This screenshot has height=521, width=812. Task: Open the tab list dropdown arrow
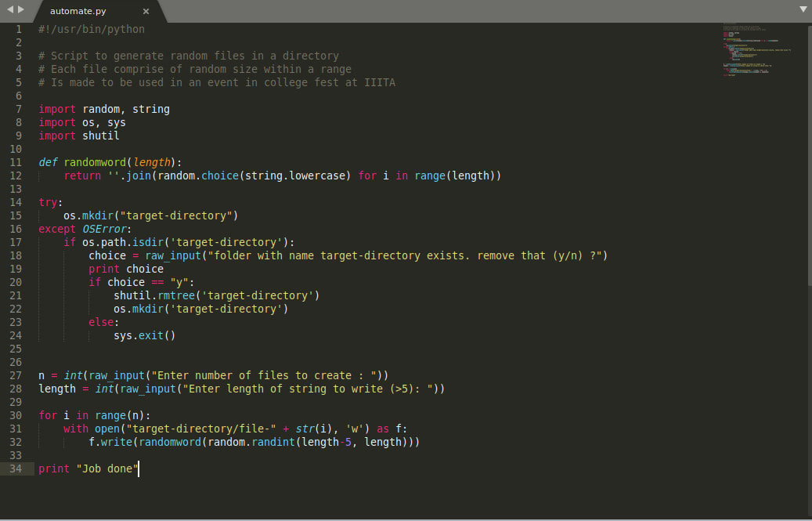pos(803,9)
